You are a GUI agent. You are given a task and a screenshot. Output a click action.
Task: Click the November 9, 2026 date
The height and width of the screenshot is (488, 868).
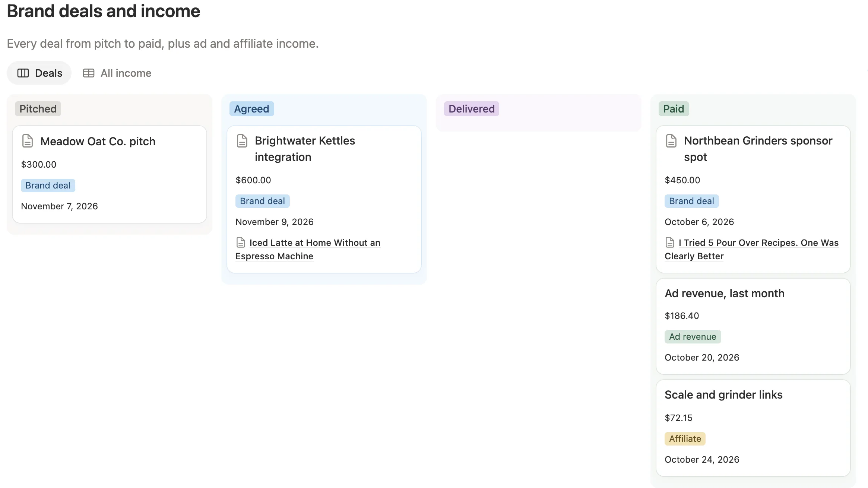[275, 222]
